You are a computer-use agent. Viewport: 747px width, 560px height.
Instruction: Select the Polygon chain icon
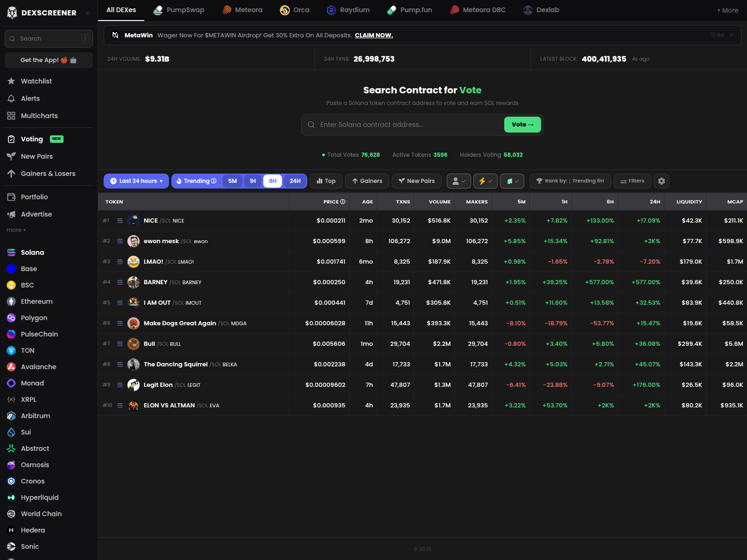pos(11,318)
